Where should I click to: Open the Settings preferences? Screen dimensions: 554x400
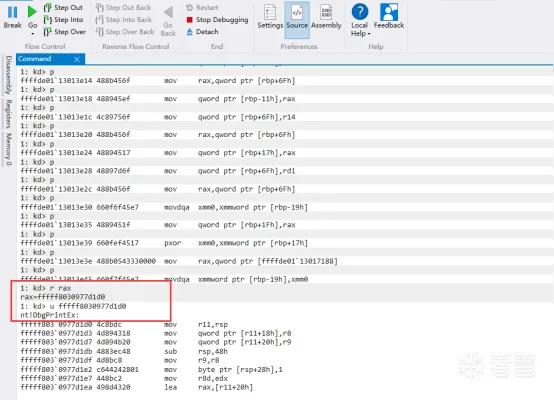pyautogui.click(x=270, y=17)
